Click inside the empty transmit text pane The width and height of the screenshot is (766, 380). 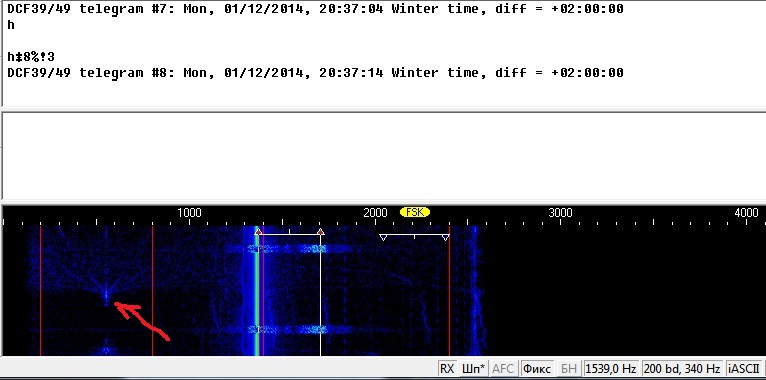click(x=383, y=155)
